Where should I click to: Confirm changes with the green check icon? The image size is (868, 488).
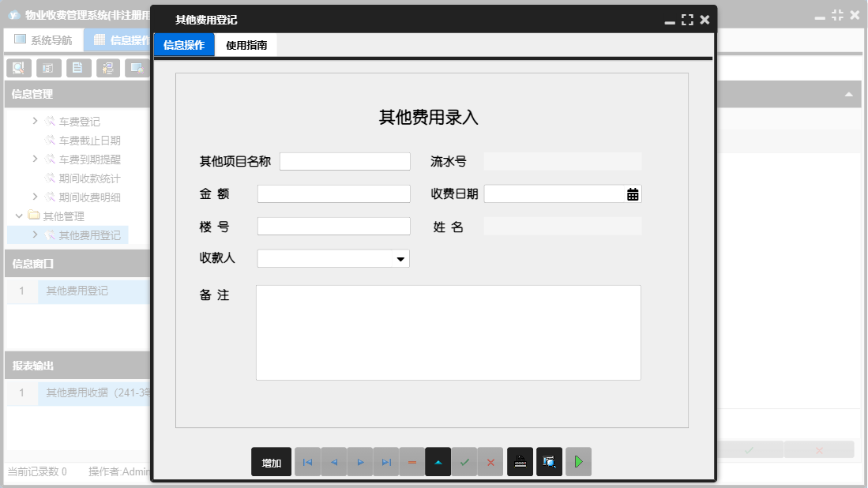pyautogui.click(x=464, y=462)
